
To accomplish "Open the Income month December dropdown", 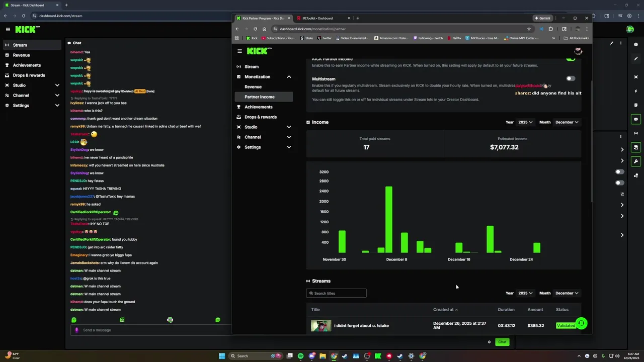I will (x=567, y=122).
